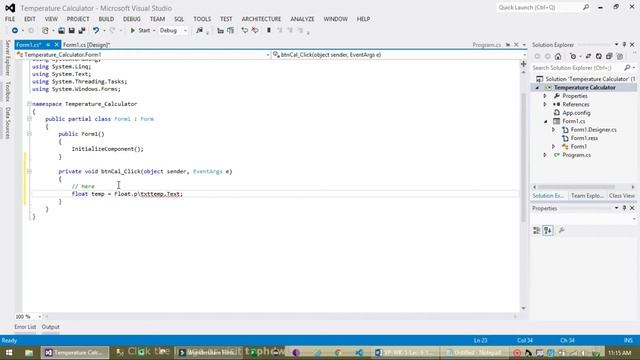640x360 pixels.
Task: Click the Solution Explorer Collapse All icon
Action: click(609, 57)
